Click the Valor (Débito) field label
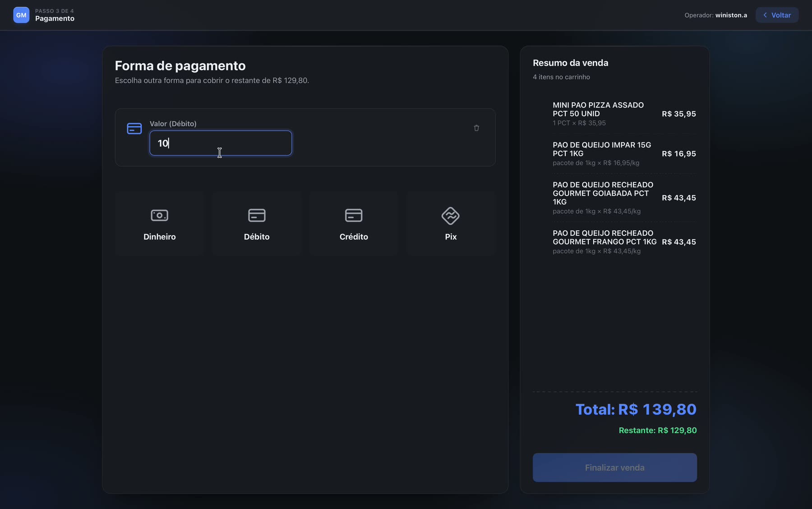This screenshot has width=812, height=509. (x=173, y=124)
